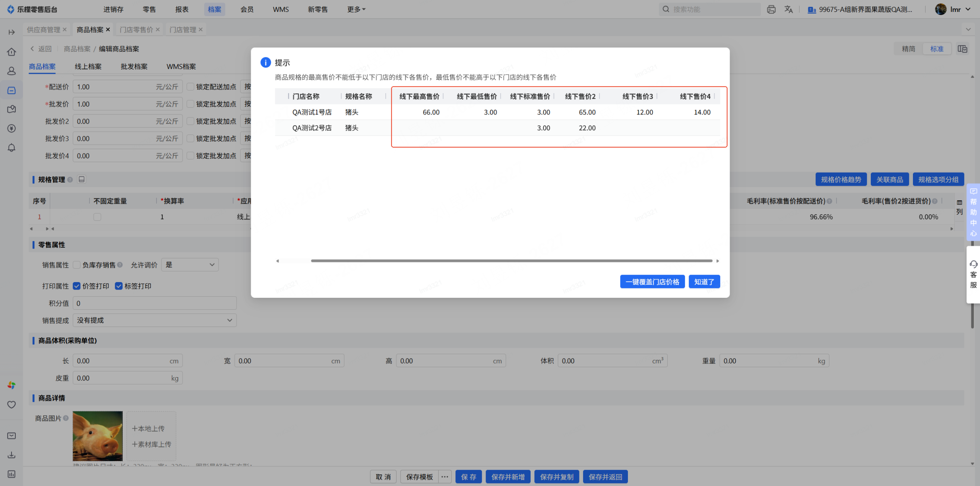
Task: Click the dialog's horizontal scrollbar
Action: (x=511, y=261)
